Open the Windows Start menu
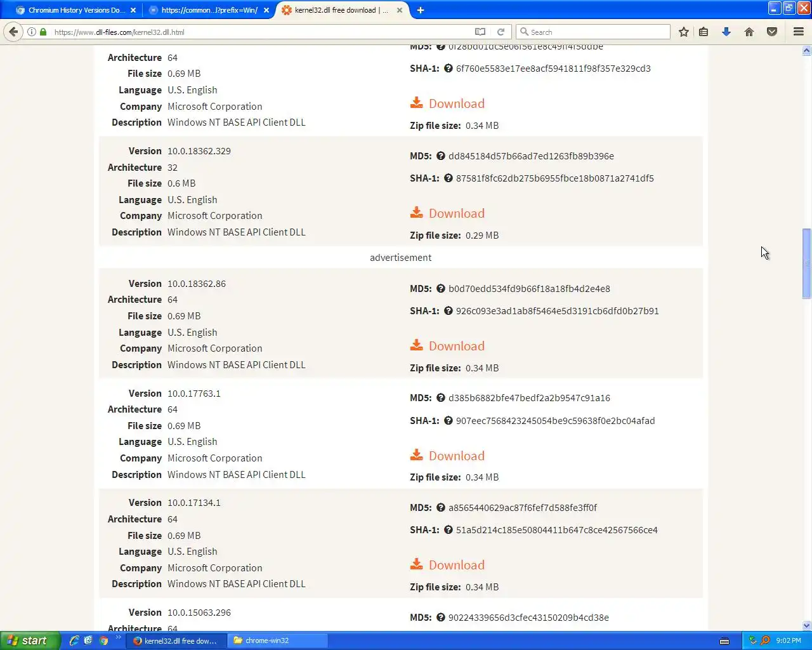 [30, 640]
